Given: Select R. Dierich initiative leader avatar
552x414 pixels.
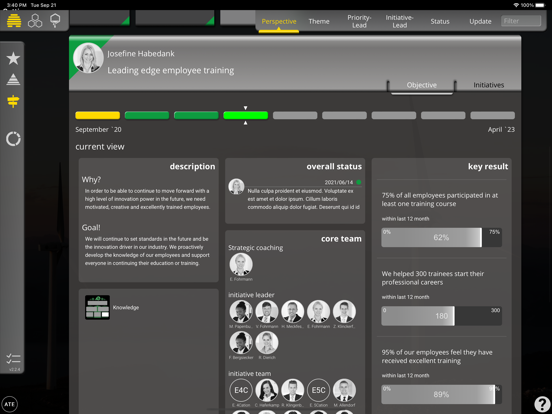Looking at the screenshot, I should pos(267,343).
